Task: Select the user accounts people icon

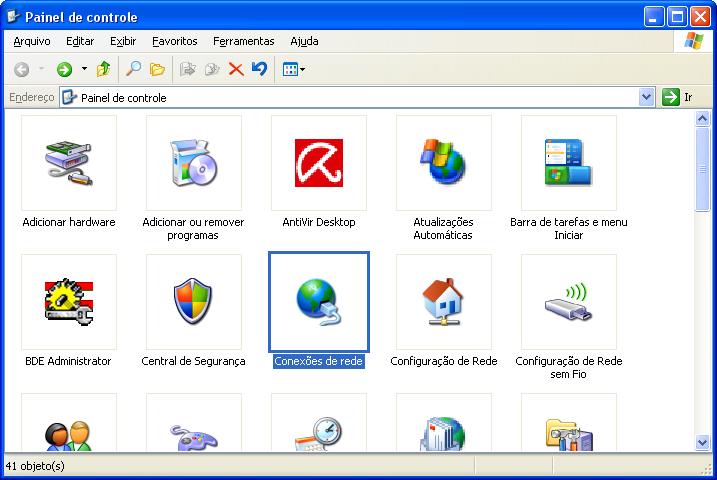Action: point(69,422)
